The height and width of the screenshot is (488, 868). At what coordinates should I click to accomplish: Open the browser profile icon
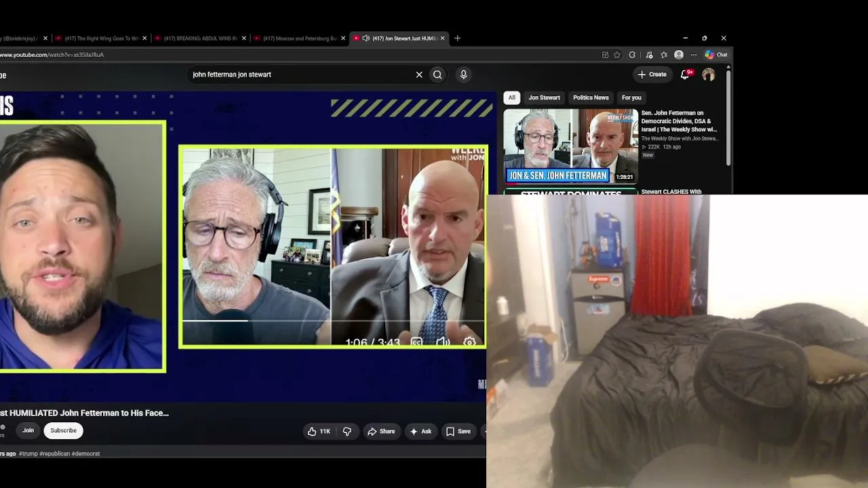click(x=679, y=55)
